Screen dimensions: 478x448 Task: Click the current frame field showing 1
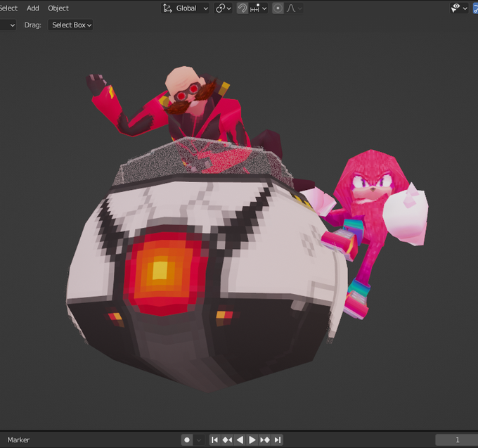click(x=457, y=440)
